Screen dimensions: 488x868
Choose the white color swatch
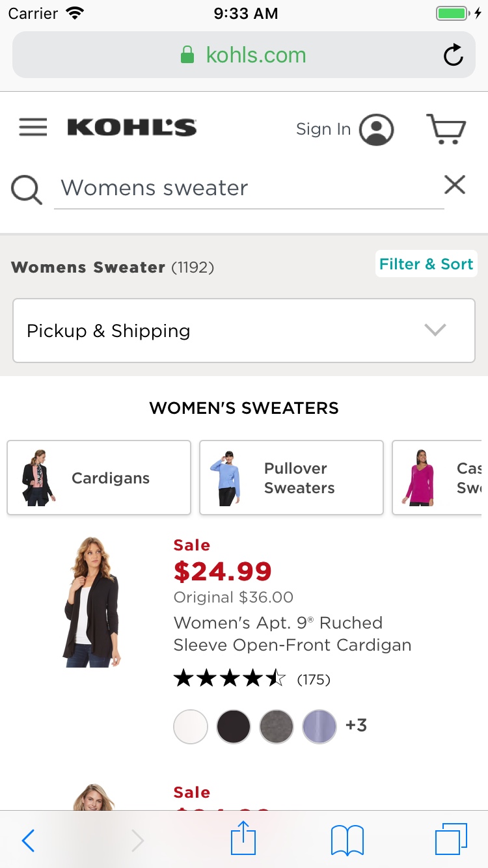click(191, 726)
